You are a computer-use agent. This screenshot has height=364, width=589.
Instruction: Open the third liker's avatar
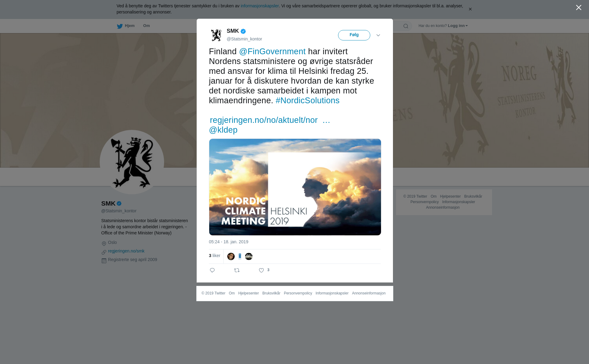(x=249, y=256)
